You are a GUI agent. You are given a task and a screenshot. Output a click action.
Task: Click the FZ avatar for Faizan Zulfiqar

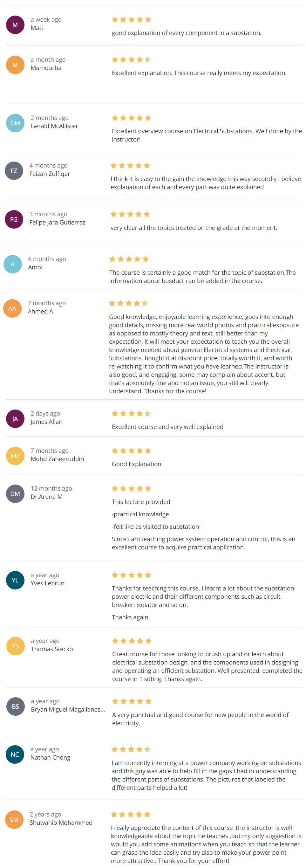[x=14, y=170]
